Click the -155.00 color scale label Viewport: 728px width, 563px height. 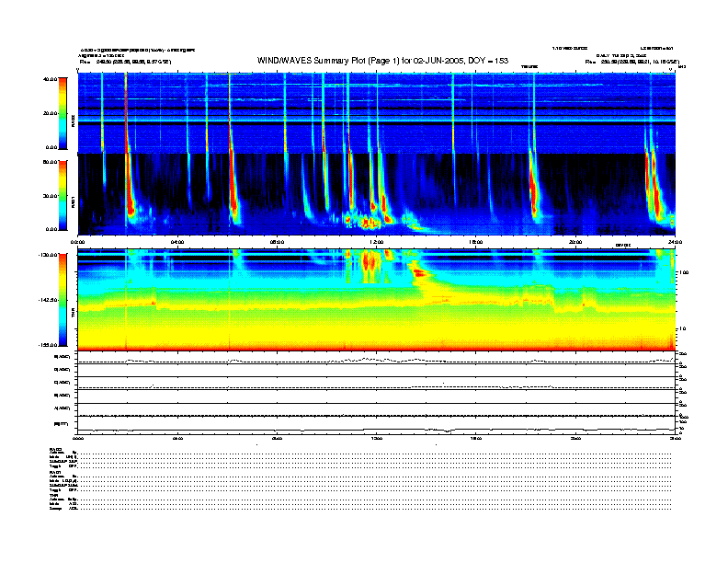point(48,345)
